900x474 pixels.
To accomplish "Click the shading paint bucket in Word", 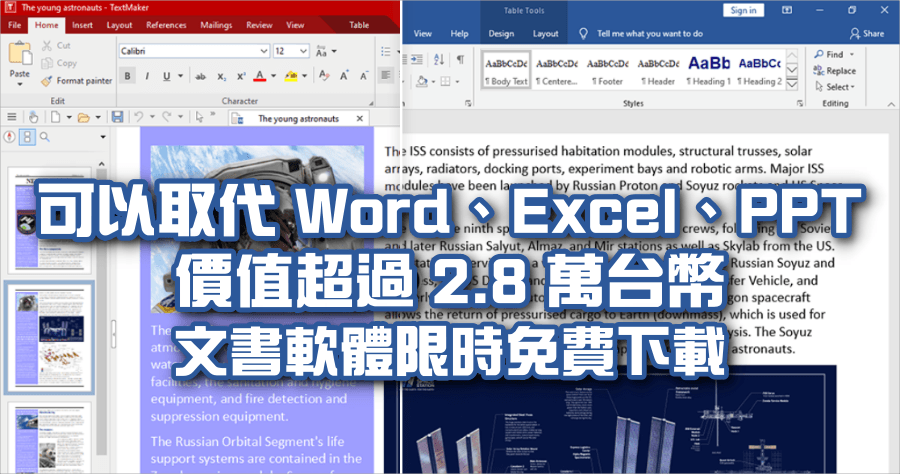I will (x=422, y=81).
